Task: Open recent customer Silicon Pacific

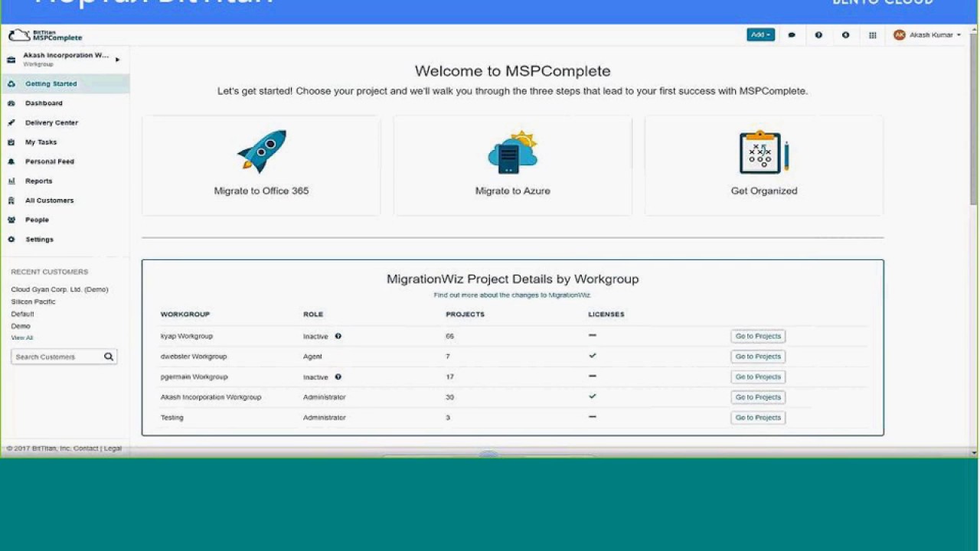Action: (x=34, y=302)
